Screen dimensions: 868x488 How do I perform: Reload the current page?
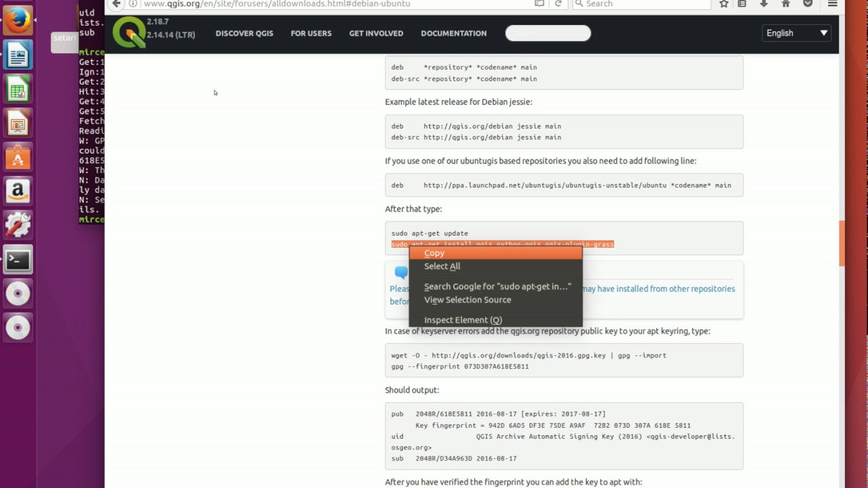click(x=558, y=4)
